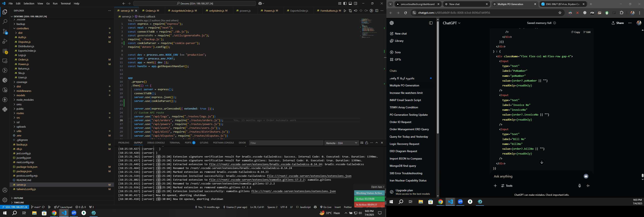Open the Accounts icon in VS Code

coord(5,190)
